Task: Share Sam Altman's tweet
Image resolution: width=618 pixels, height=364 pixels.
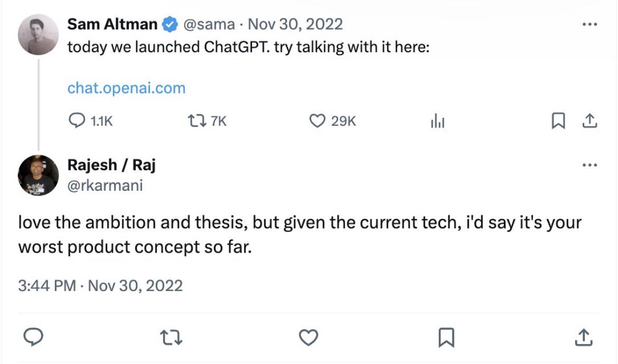Action: point(589,122)
